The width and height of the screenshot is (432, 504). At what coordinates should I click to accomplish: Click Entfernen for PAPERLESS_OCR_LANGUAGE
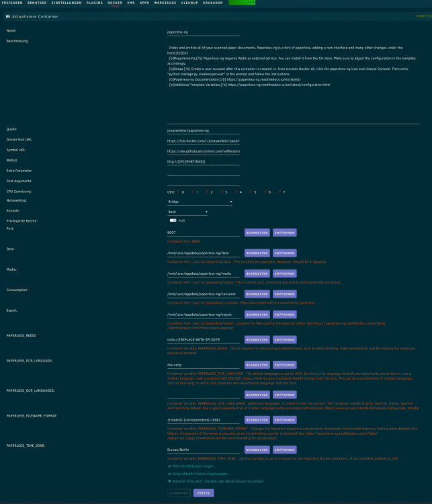pyautogui.click(x=285, y=365)
